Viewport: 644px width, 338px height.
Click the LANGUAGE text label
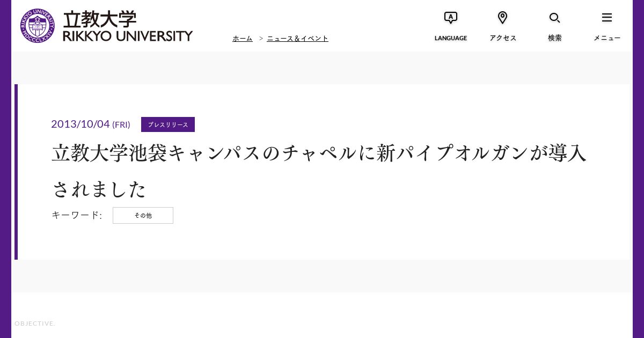click(451, 38)
